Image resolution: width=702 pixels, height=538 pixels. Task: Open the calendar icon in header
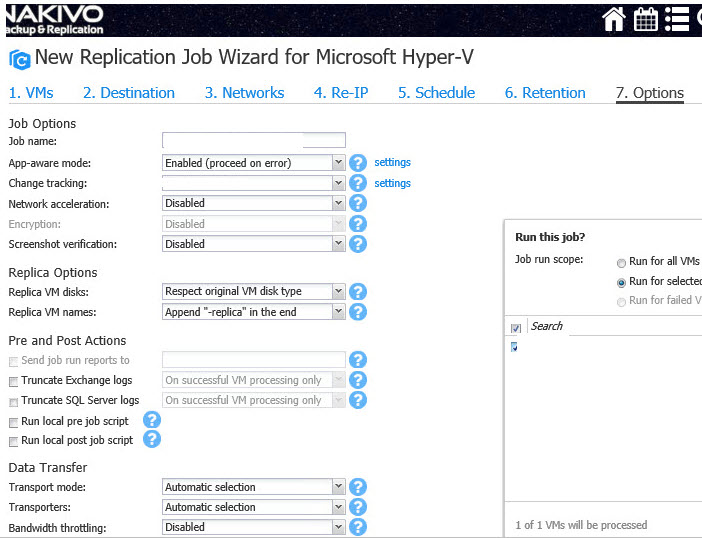[x=646, y=18]
